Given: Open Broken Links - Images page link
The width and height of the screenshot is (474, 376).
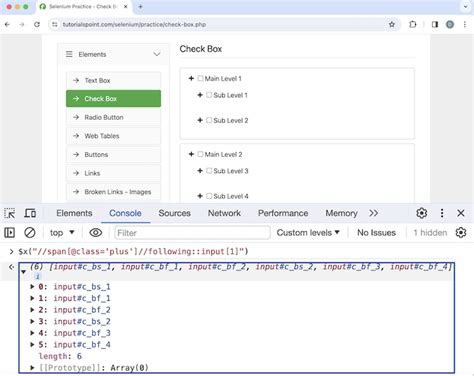Looking at the screenshot, I should coord(113,192).
